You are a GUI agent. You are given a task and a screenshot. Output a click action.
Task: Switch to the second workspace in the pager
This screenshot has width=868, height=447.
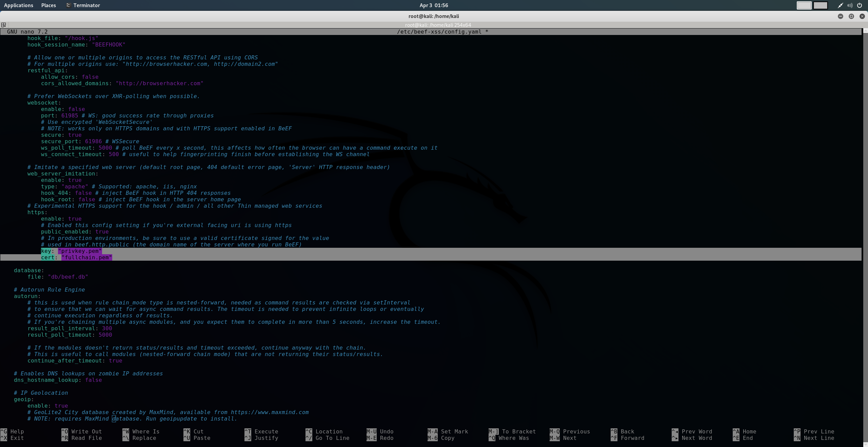tap(821, 5)
